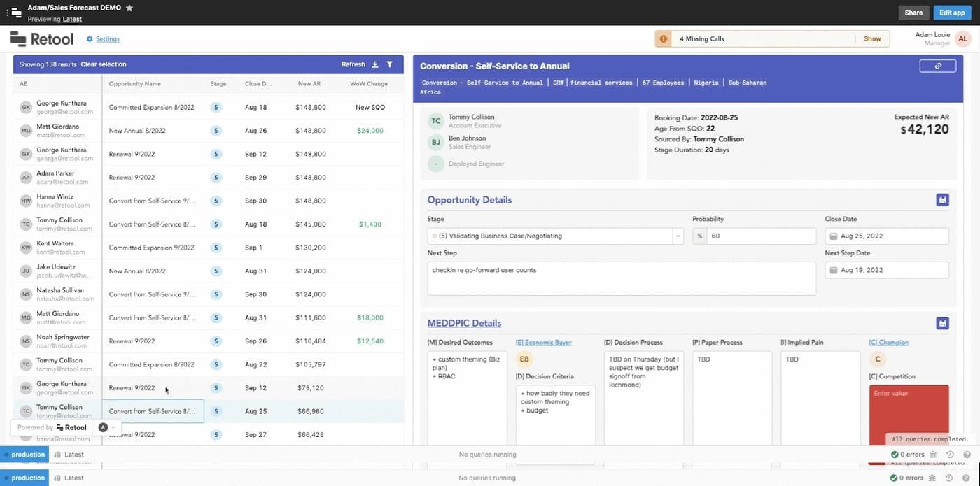Click the Edit app button
The width and height of the screenshot is (980, 486).
tap(951, 13)
